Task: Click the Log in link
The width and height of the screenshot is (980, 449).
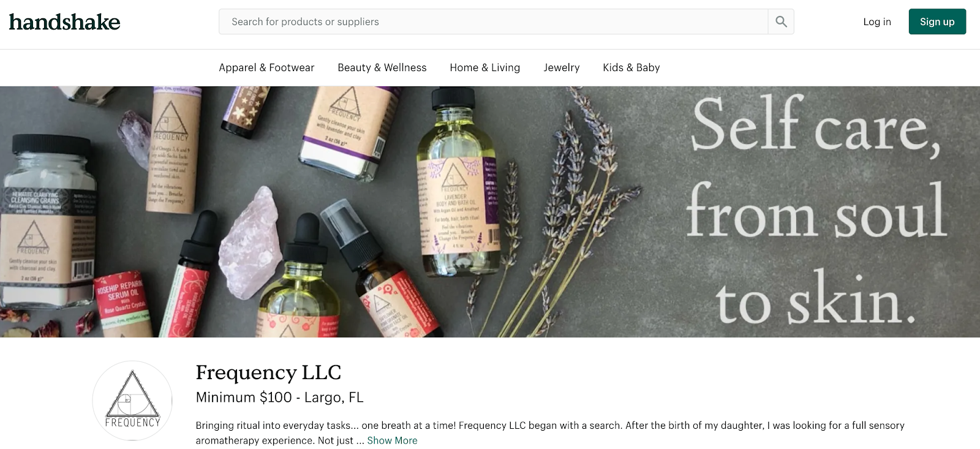Action: [x=877, y=21]
